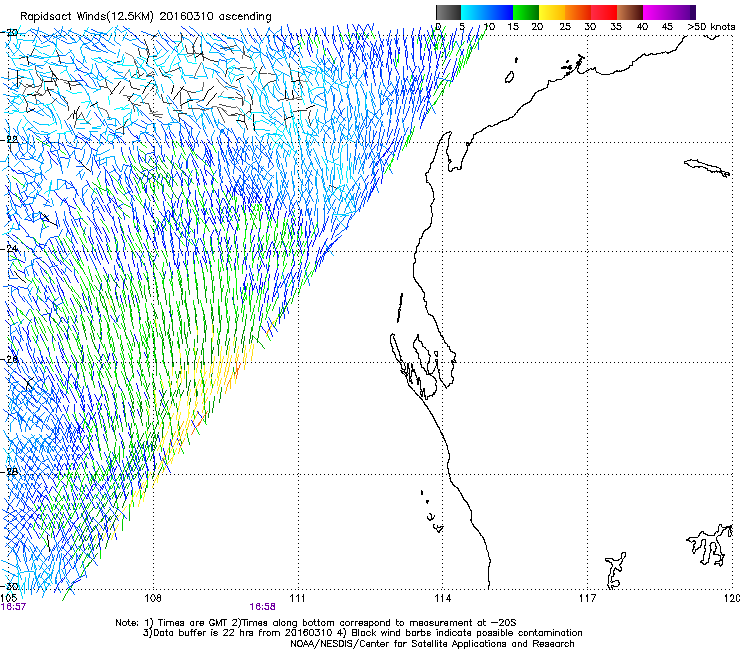Click the purple time stamp '16:57'

point(13,607)
